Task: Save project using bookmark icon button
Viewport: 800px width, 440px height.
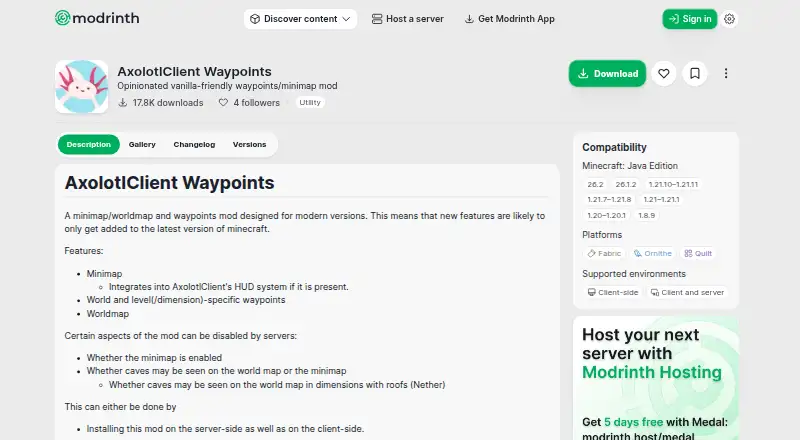Action: (695, 74)
